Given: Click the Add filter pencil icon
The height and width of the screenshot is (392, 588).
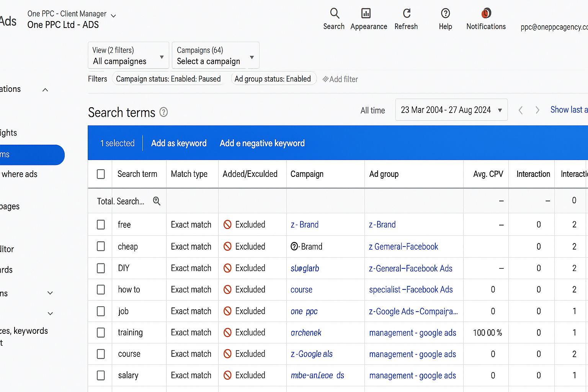Looking at the screenshot, I should 325,79.
